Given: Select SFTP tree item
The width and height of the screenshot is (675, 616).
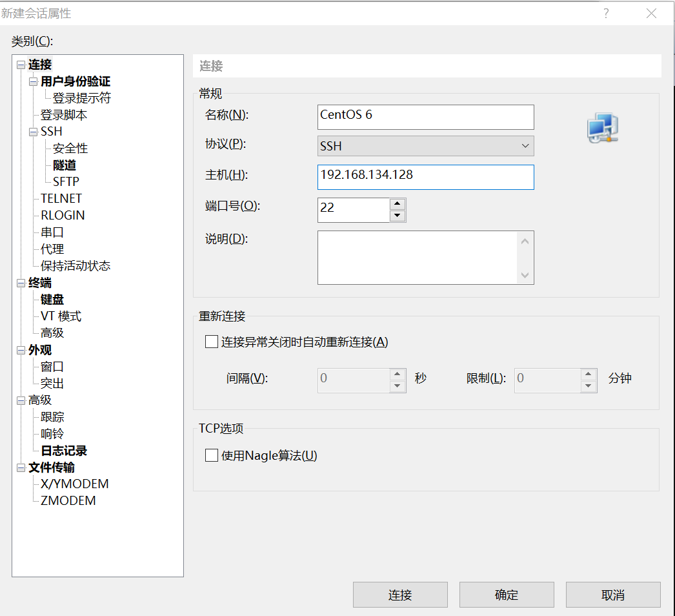Looking at the screenshot, I should point(66,182).
